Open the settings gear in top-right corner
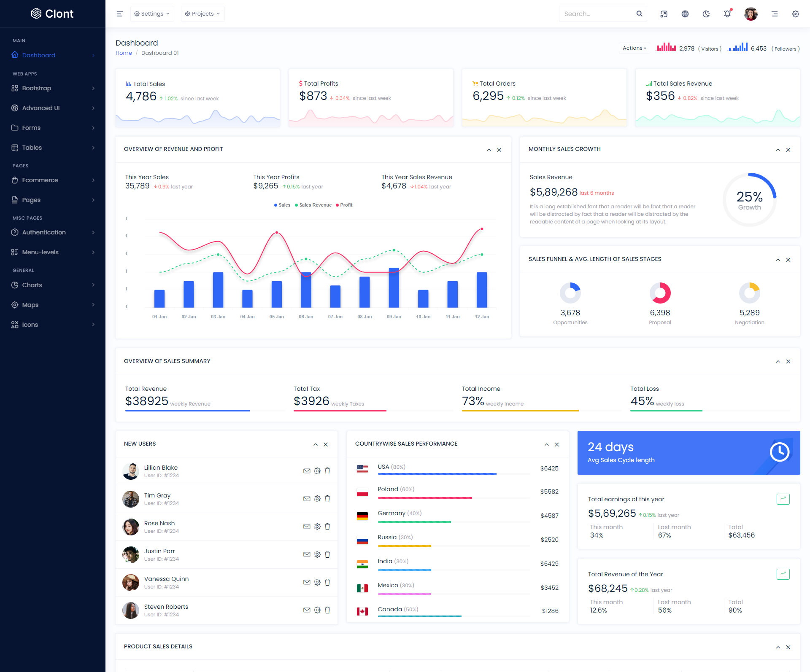 tap(795, 14)
